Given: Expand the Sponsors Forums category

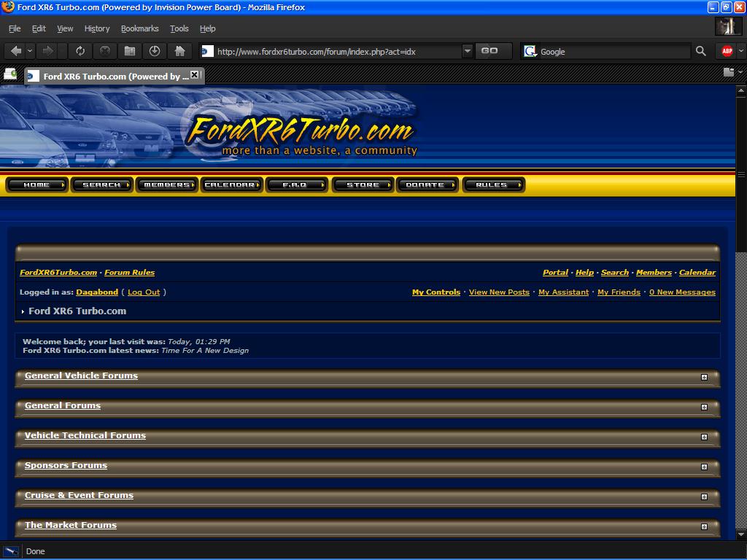Looking at the screenshot, I should tap(704, 467).
